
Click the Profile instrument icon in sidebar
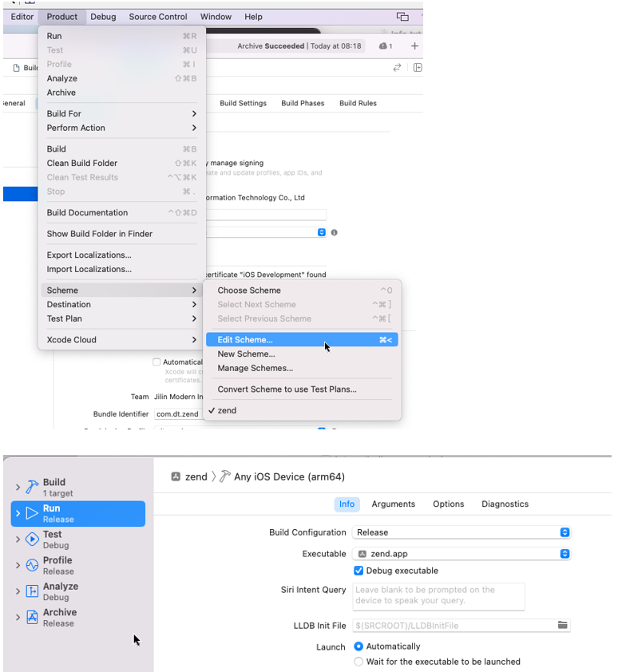click(x=32, y=565)
